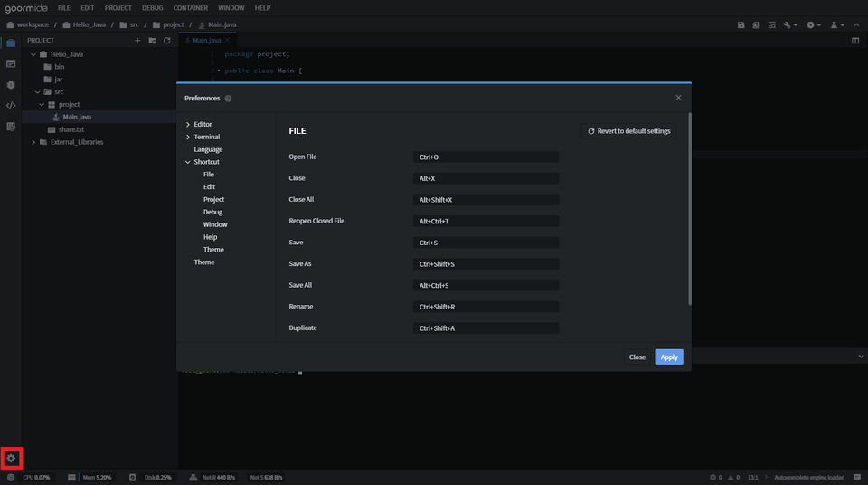Collapse the top toolbar with the up chevron

tap(856, 25)
